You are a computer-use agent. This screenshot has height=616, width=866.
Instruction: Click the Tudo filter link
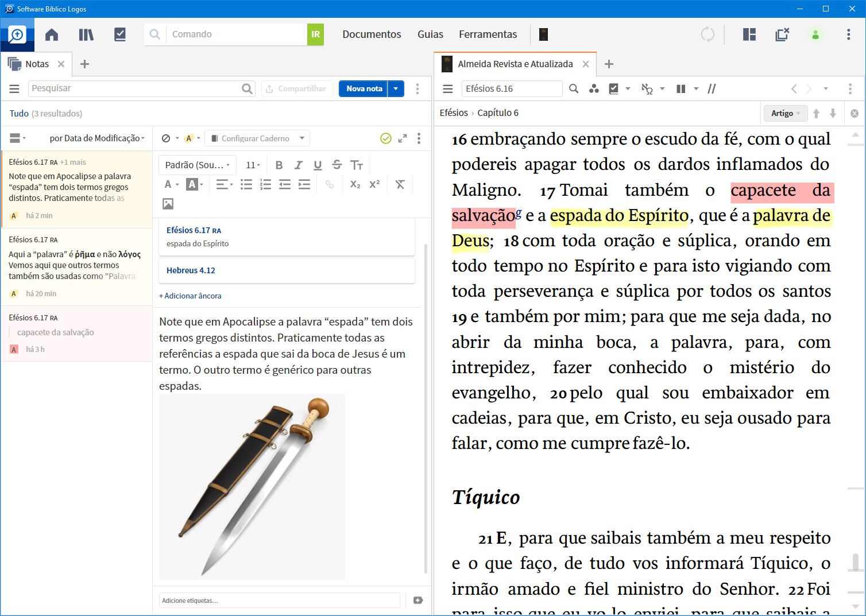(19, 113)
